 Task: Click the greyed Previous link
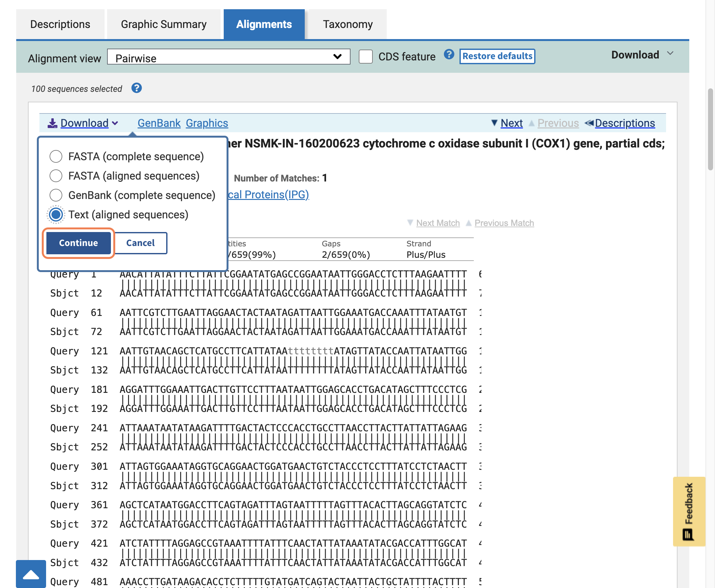click(558, 123)
